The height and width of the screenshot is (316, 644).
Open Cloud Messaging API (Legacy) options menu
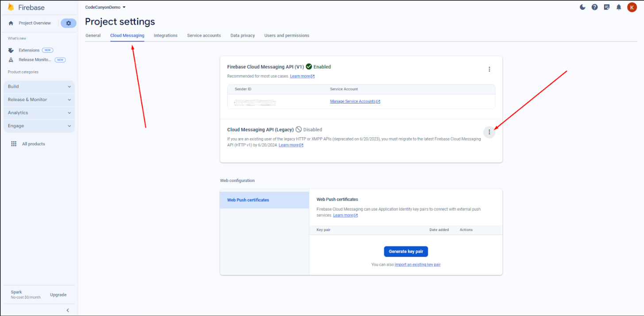point(489,132)
